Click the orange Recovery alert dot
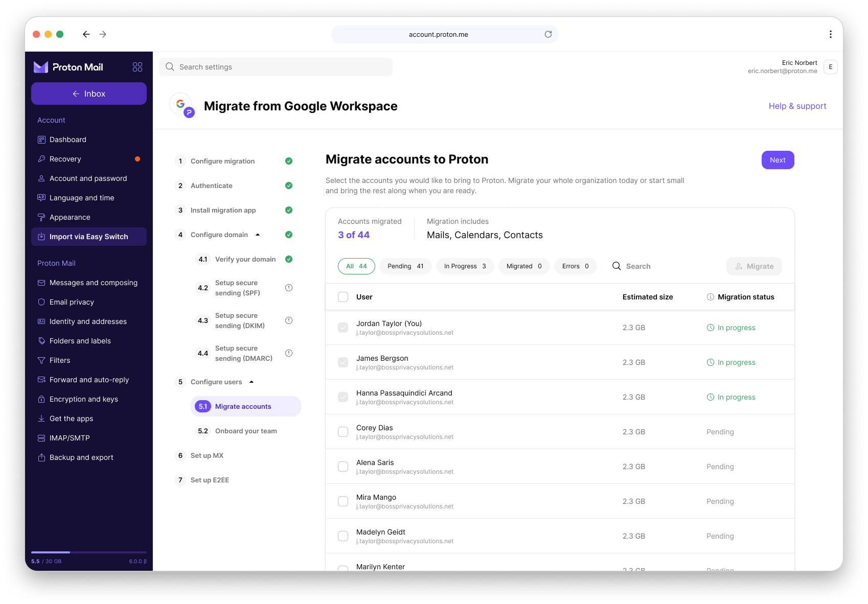This screenshot has width=868, height=604. [138, 159]
